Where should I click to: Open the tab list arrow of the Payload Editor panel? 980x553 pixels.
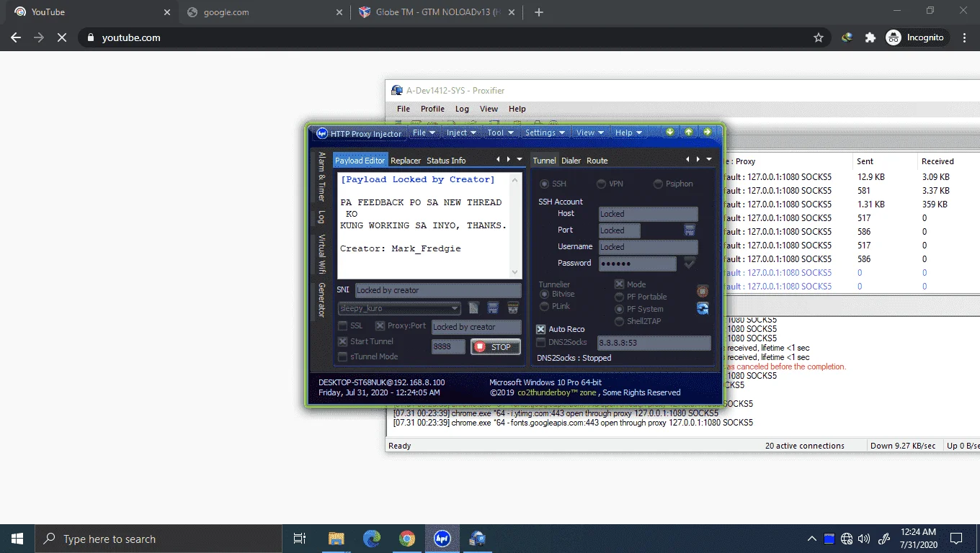(519, 159)
